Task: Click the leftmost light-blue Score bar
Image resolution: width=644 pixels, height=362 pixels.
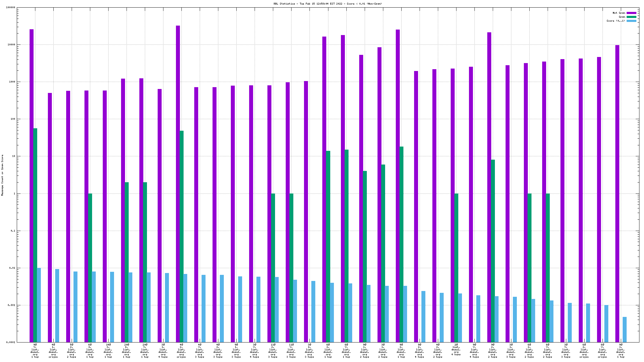Action: pyautogui.click(x=39, y=305)
